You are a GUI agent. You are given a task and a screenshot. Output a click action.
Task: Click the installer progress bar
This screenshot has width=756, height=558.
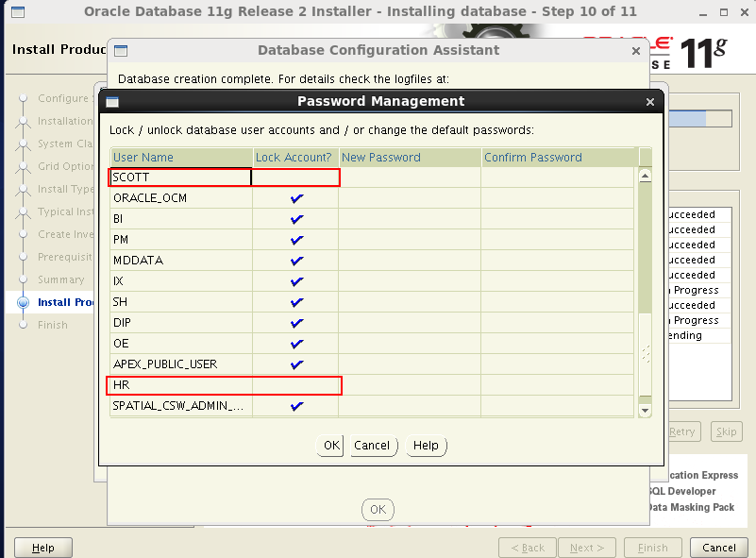699,118
